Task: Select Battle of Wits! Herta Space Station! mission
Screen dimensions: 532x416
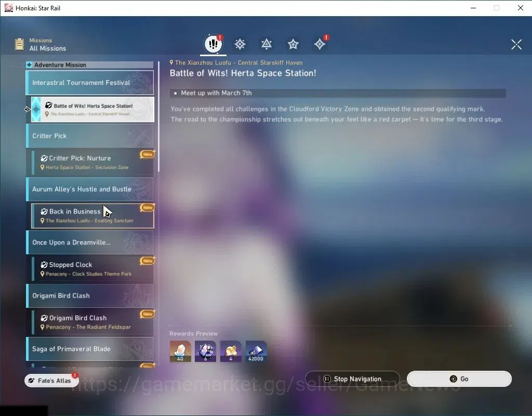Action: point(92,109)
